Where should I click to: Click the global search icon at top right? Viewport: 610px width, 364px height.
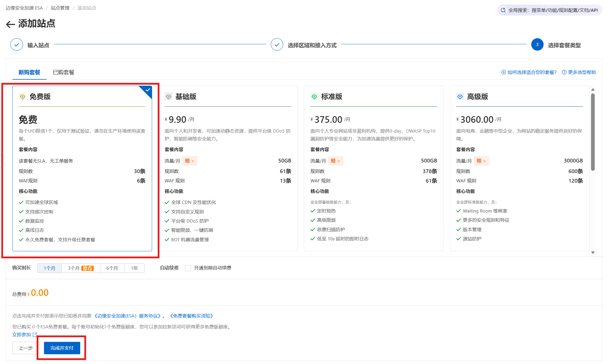[503, 10]
